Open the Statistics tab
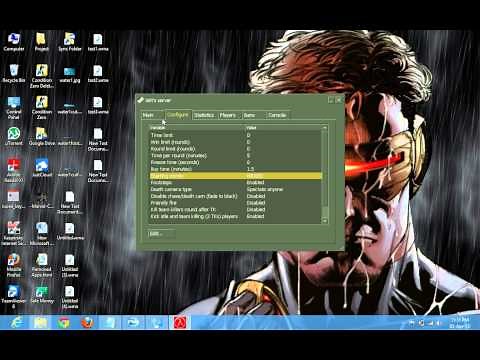 [204, 115]
